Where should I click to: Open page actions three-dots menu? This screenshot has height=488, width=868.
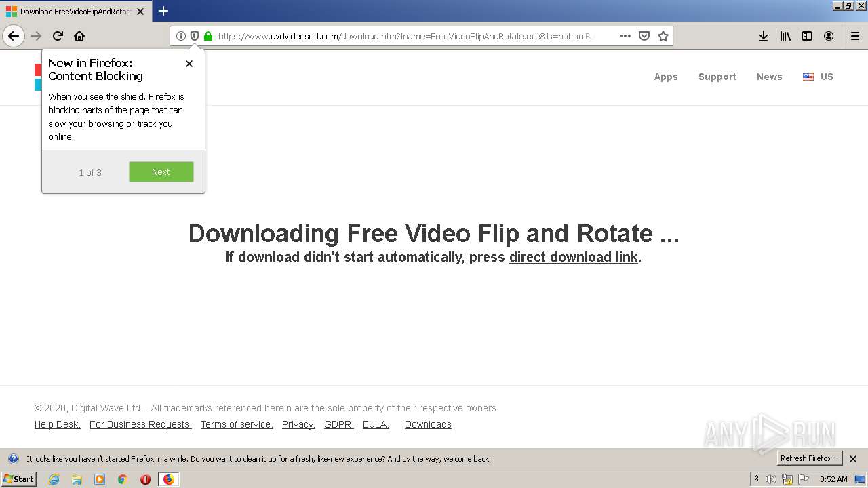coord(625,36)
